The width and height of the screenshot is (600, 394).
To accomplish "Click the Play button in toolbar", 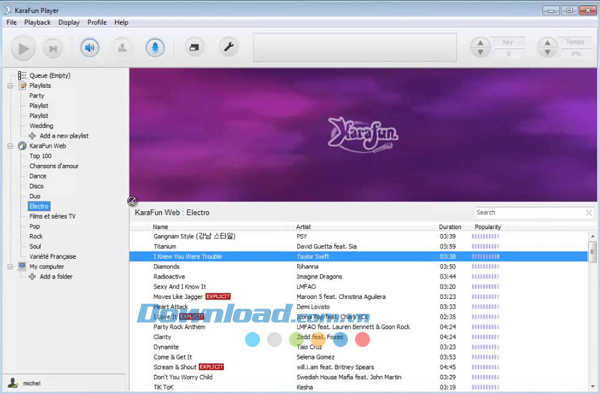I will (23, 49).
